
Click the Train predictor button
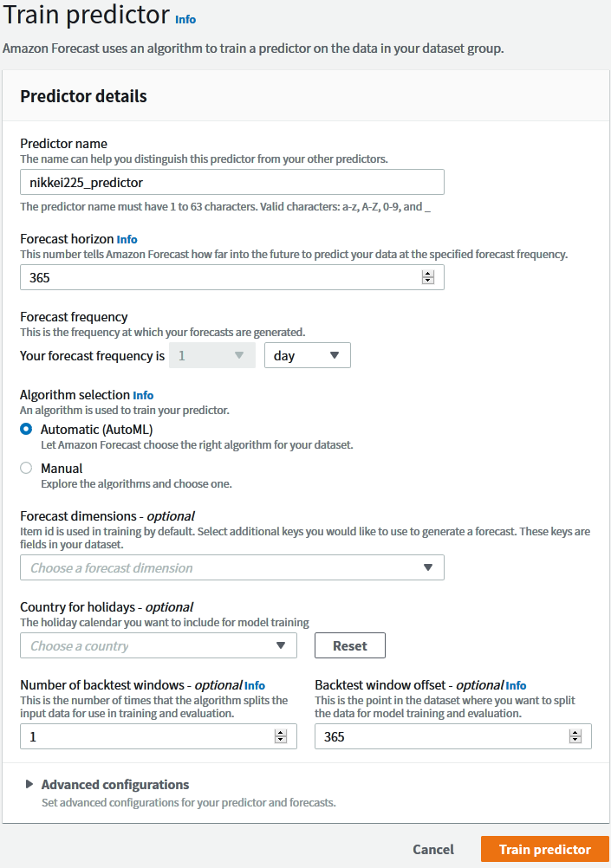click(x=544, y=850)
